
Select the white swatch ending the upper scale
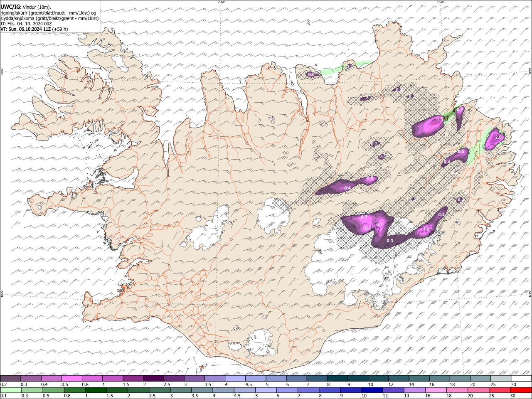521,379
